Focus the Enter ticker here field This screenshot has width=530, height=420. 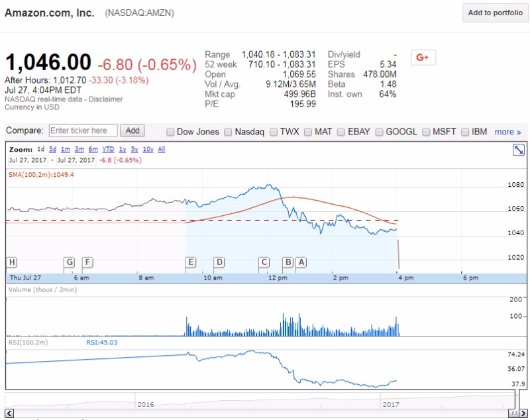[x=83, y=131]
